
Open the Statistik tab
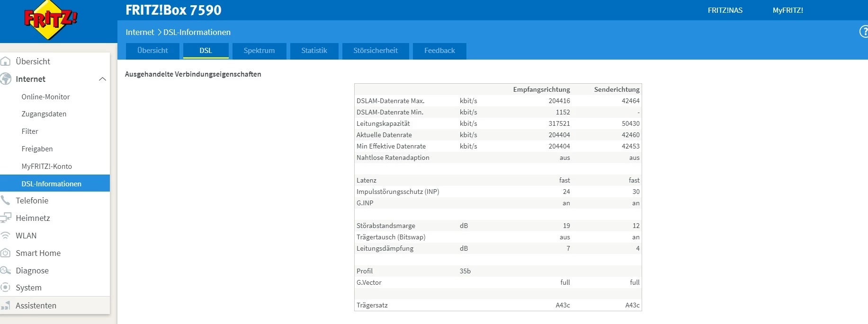314,51
